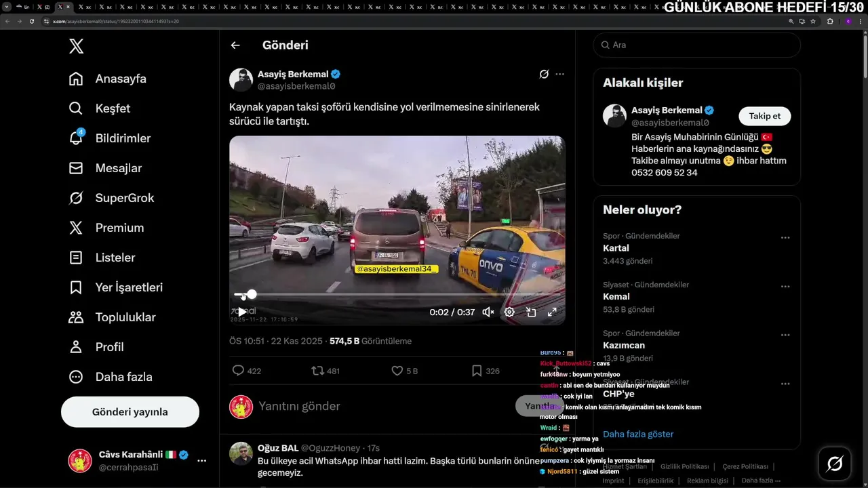868x488 pixels.
Task: Open options for Kartal trend
Action: click(785, 238)
